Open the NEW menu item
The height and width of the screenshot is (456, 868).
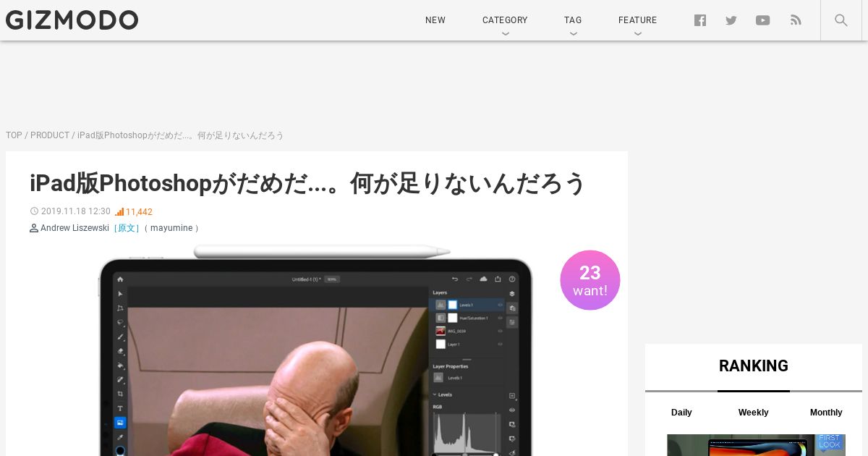[435, 20]
